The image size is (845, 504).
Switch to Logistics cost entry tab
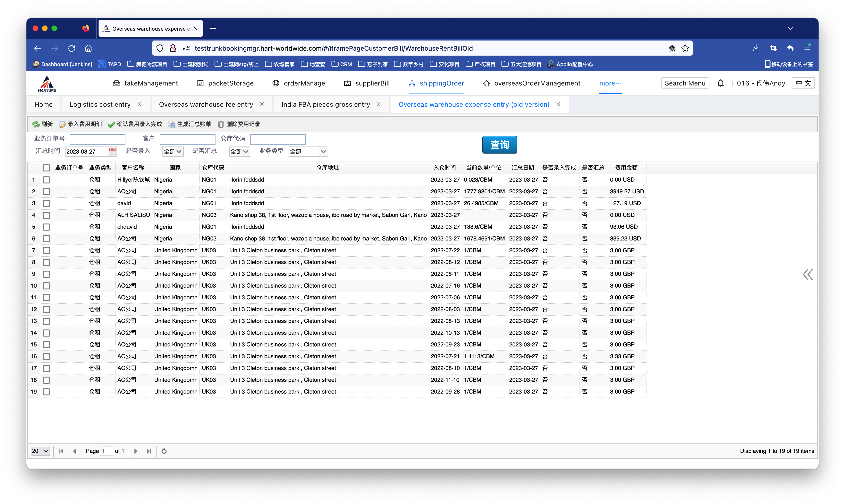[100, 104]
